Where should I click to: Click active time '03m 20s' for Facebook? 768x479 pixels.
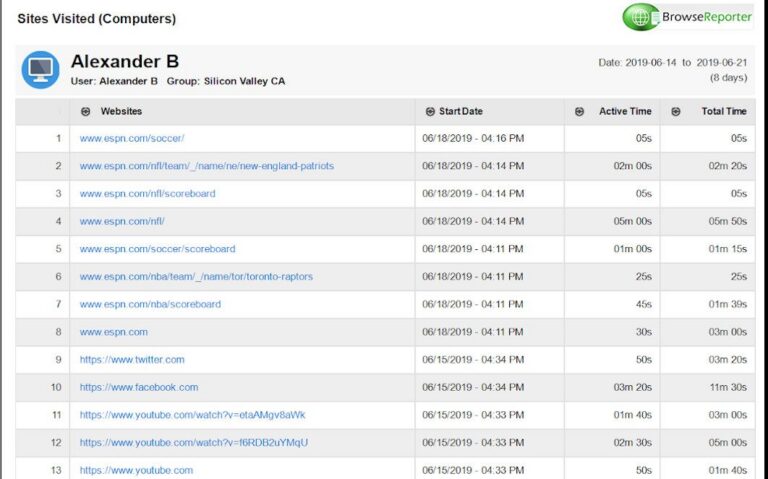point(633,387)
